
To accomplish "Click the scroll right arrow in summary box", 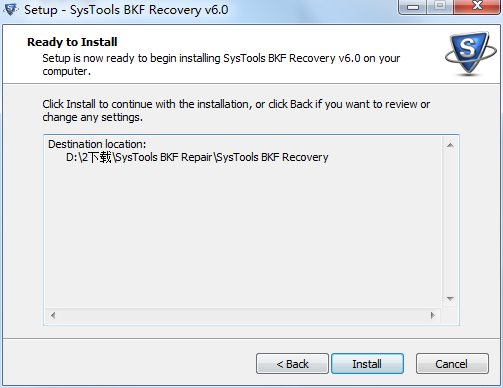I will (x=433, y=315).
